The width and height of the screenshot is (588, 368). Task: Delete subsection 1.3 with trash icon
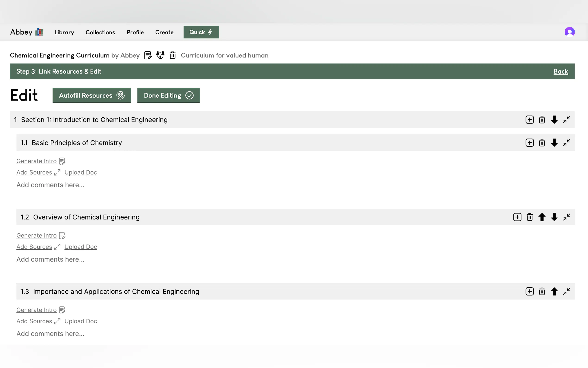pyautogui.click(x=542, y=291)
